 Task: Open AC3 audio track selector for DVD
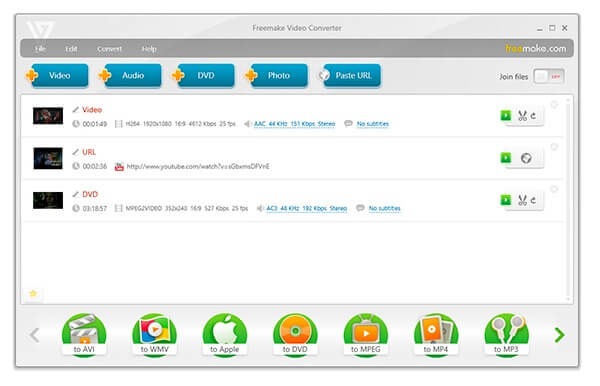coord(307,208)
